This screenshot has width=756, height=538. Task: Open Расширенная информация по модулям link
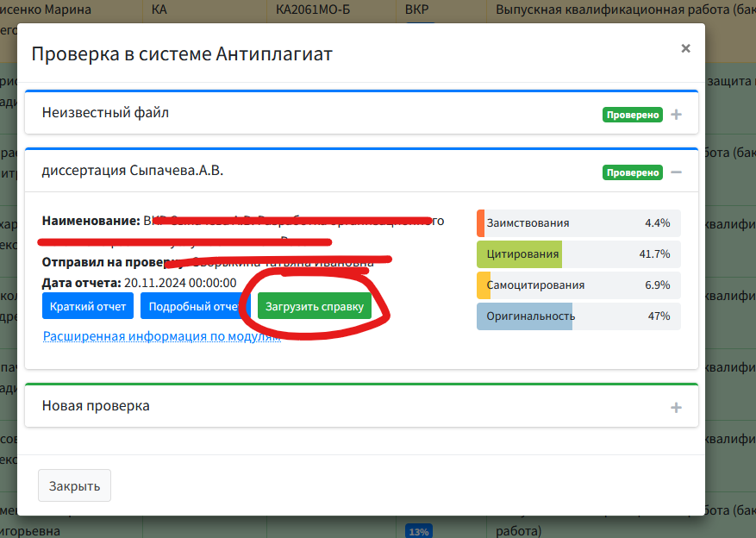point(161,336)
